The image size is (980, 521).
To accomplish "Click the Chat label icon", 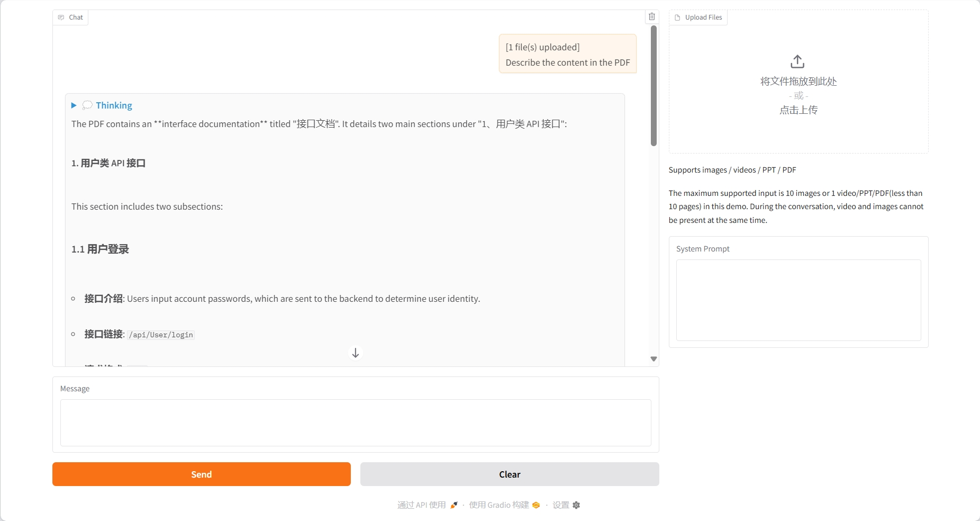I will (61, 17).
